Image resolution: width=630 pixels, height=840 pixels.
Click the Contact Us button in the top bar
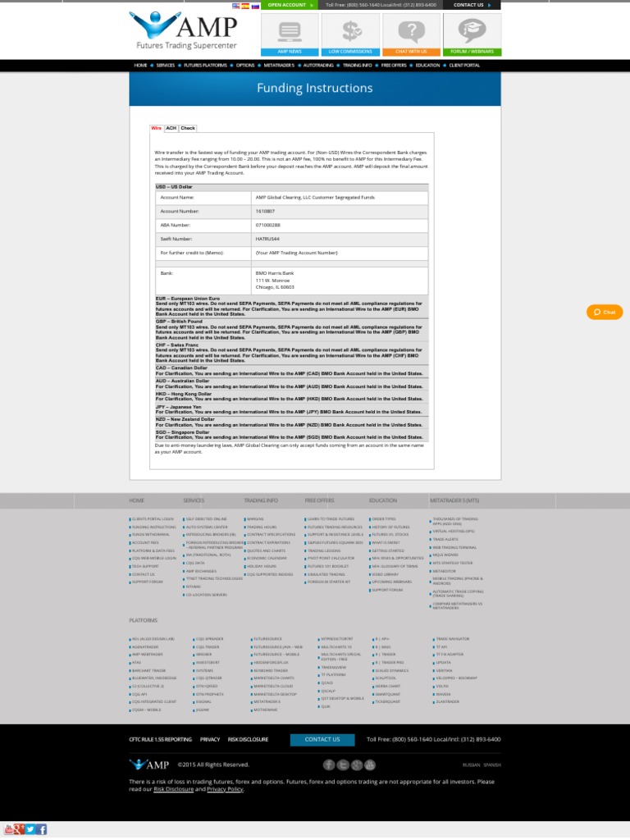click(472, 5)
